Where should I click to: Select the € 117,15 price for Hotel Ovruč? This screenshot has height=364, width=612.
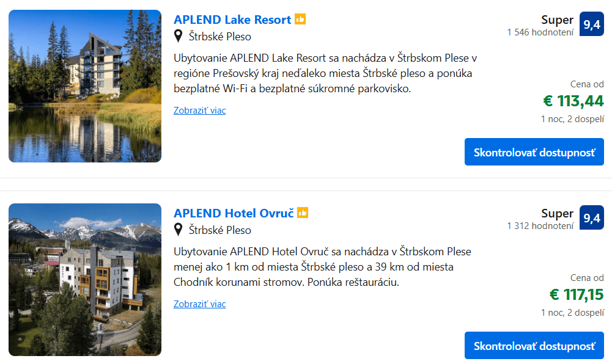574,294
